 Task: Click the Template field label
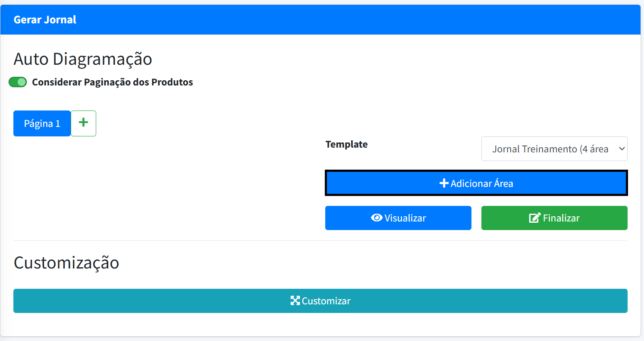(x=346, y=145)
